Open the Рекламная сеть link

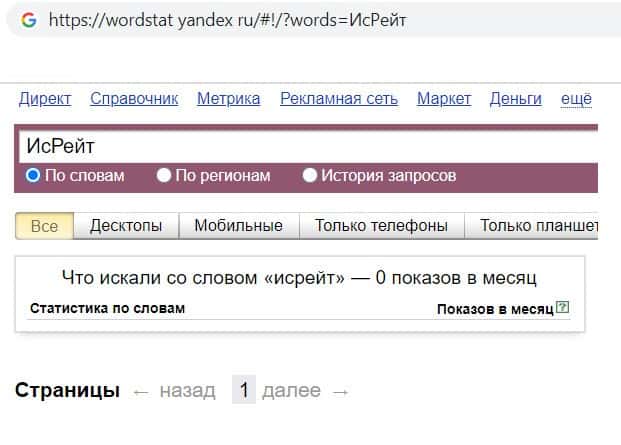(339, 99)
